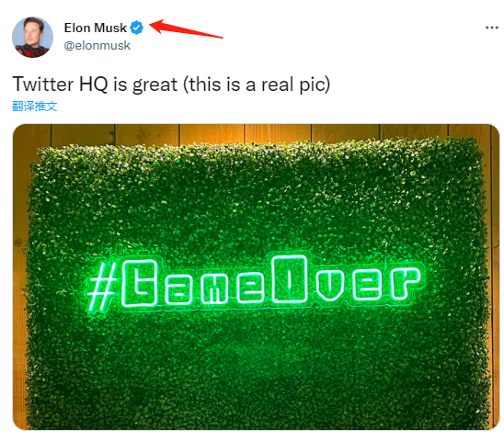Screen dimensions: 504x441
Task: Click the "(this is a real pic)" text
Action: (257, 85)
